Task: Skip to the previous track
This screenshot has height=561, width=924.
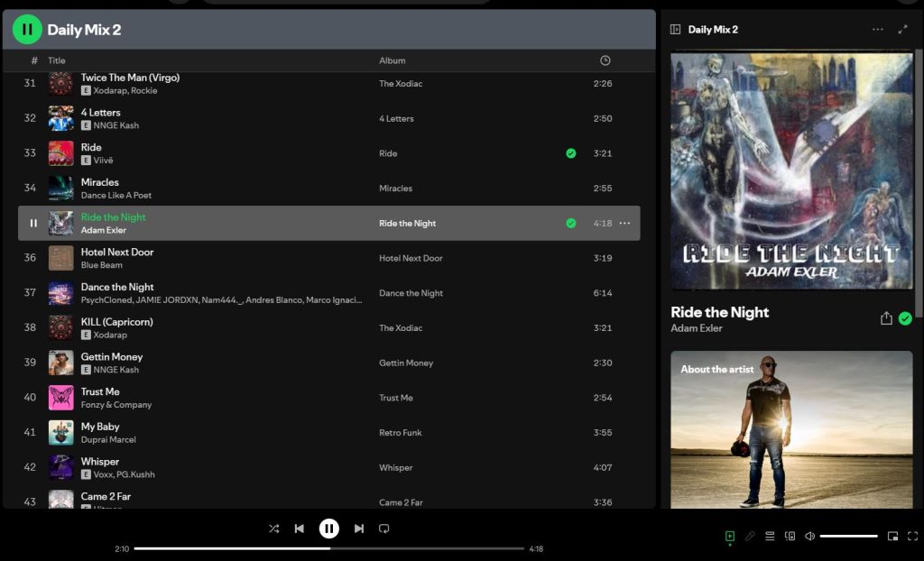Action: [x=300, y=529]
